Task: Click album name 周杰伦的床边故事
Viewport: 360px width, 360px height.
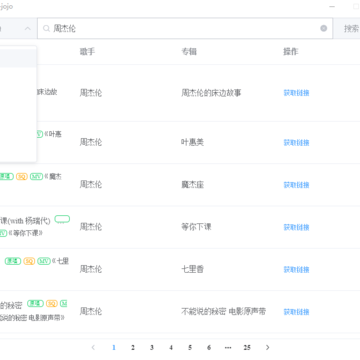Action: [x=211, y=93]
